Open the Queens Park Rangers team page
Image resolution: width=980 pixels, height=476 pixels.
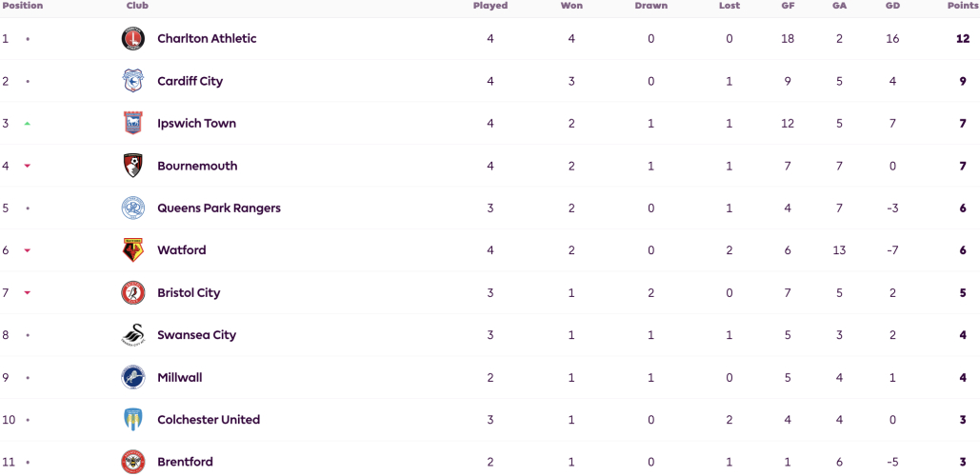(x=219, y=208)
